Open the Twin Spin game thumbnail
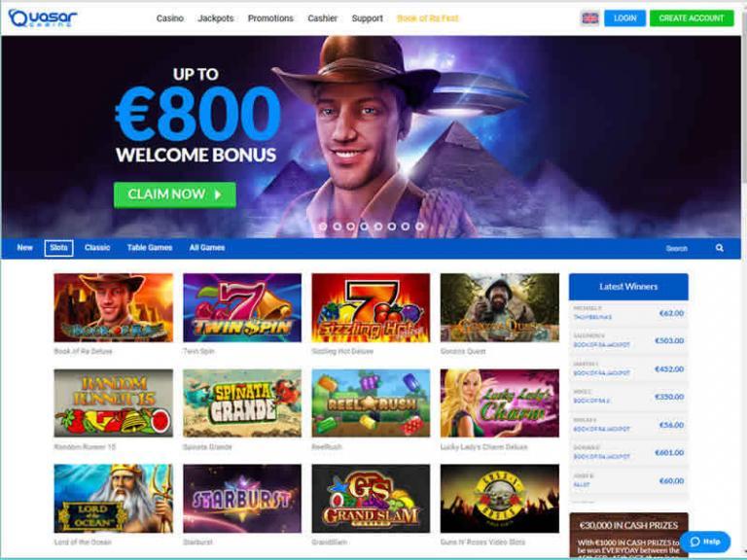This screenshot has height=560, width=747. [242, 307]
